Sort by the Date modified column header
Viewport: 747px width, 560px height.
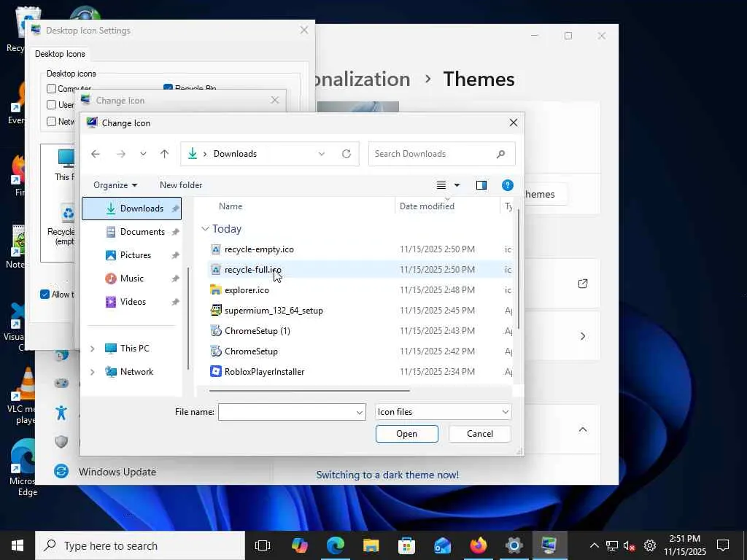pos(427,206)
